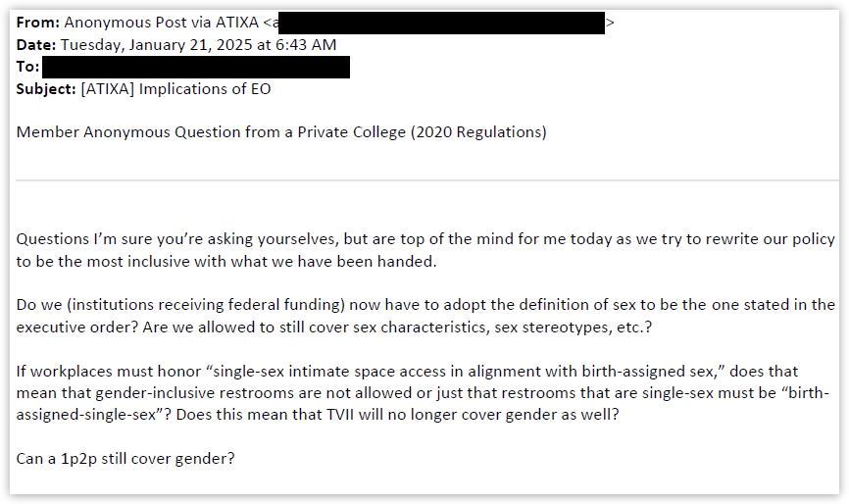Click the From: label
The height and width of the screenshot is (504, 849).
tap(38, 23)
